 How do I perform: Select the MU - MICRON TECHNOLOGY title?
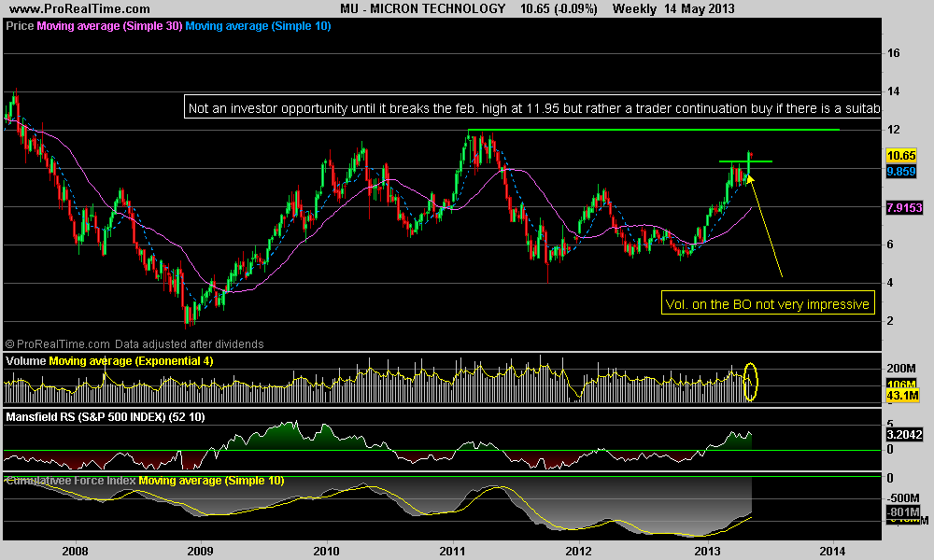point(422,9)
